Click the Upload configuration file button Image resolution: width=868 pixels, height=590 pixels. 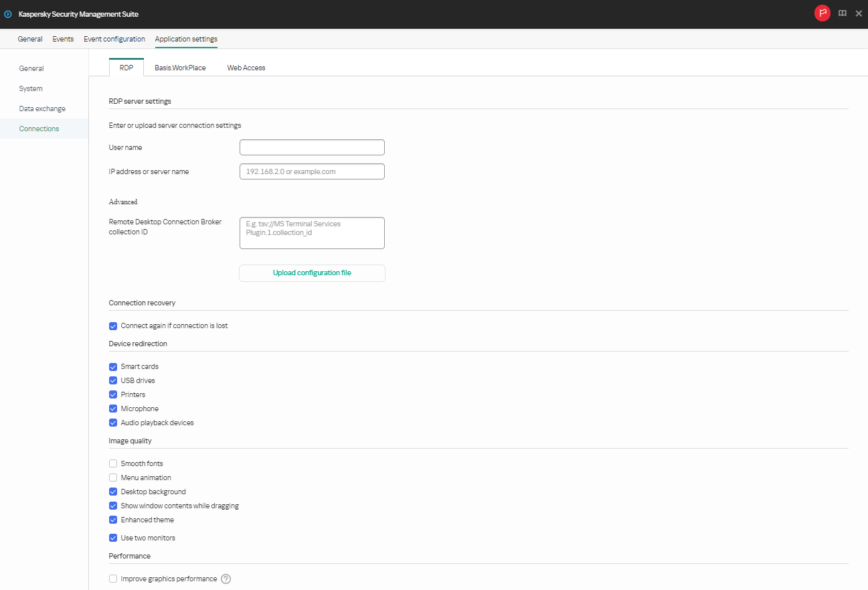click(x=312, y=273)
